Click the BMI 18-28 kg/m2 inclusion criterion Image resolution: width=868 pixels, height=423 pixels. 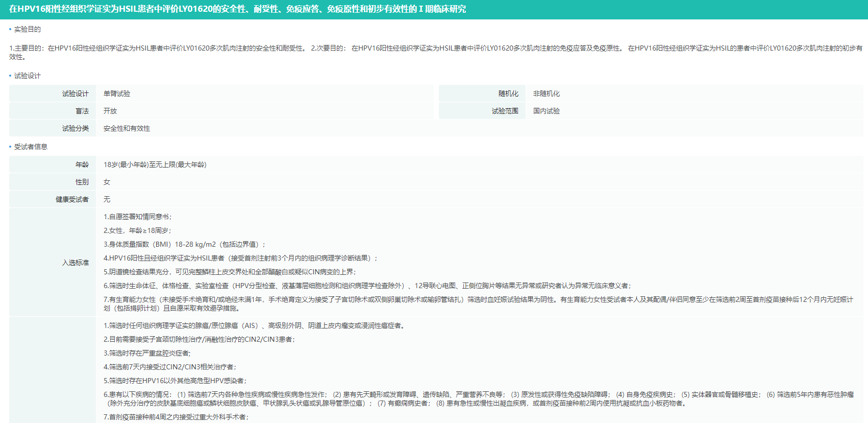tap(184, 245)
